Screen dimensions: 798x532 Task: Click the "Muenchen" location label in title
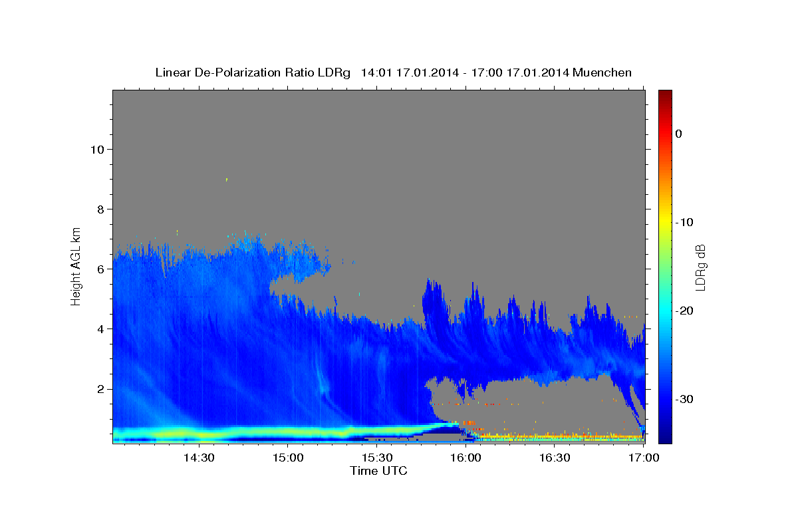[602, 73]
